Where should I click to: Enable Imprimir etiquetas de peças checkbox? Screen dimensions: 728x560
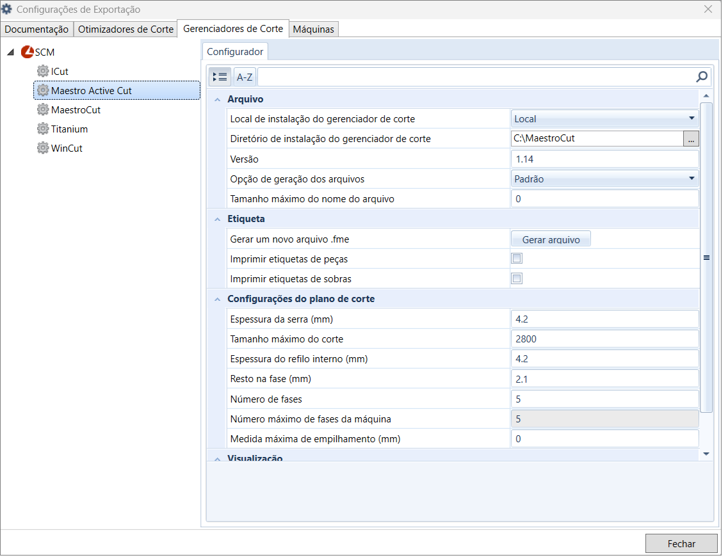point(517,259)
